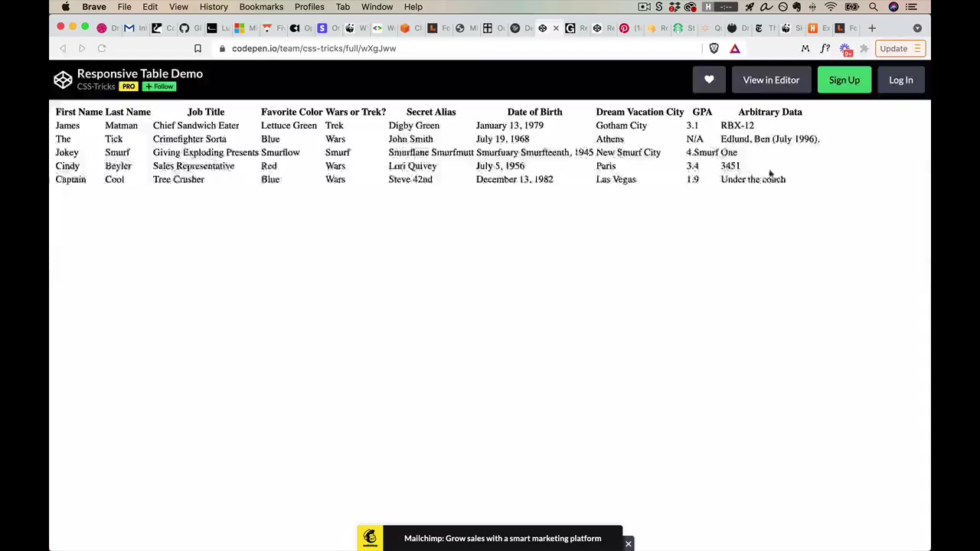This screenshot has width=980, height=551.
Task: Click the Mailchimp ad logo
Action: point(370,538)
